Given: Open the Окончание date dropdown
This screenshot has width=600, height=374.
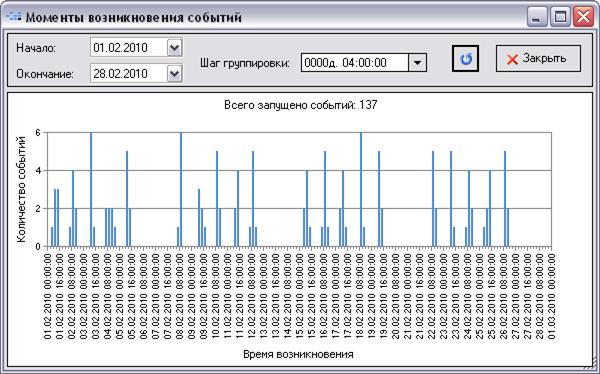Looking at the screenshot, I should pyautogui.click(x=174, y=73).
